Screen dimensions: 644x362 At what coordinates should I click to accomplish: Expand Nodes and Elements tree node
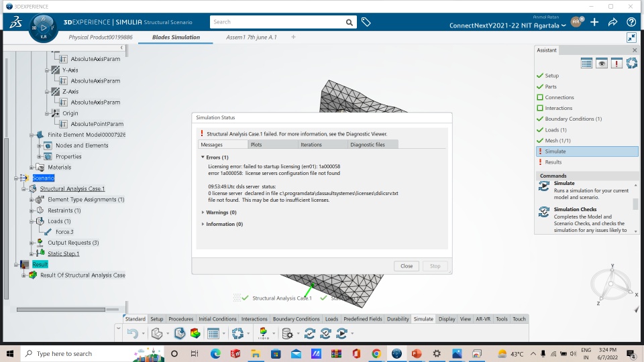pyautogui.click(x=39, y=145)
